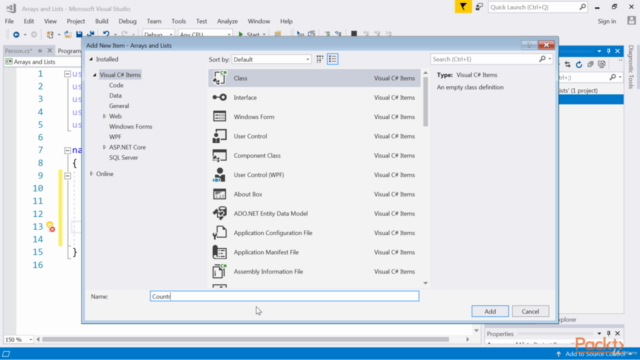Image resolution: width=640 pixels, height=360 pixels.
Task: Collapse the code region at line 1
Action: (67, 74)
